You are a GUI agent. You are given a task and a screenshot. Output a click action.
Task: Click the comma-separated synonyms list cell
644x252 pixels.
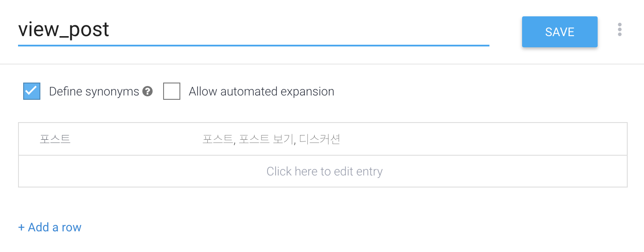tap(271, 139)
